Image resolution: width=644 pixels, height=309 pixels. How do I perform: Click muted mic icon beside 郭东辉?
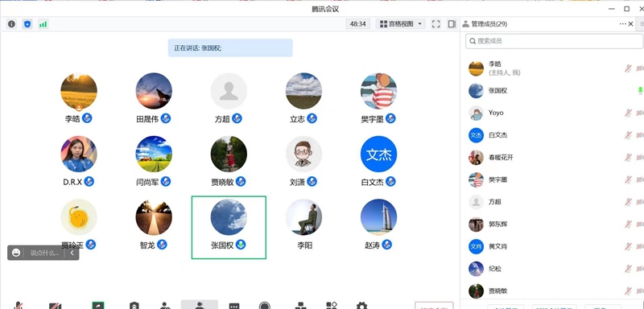(628, 224)
